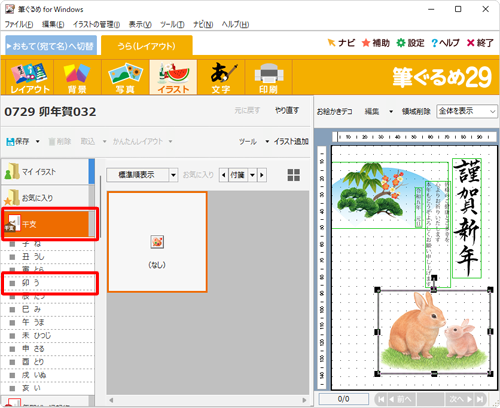
Task: Open the ファイル(F) menu
Action: tap(19, 24)
